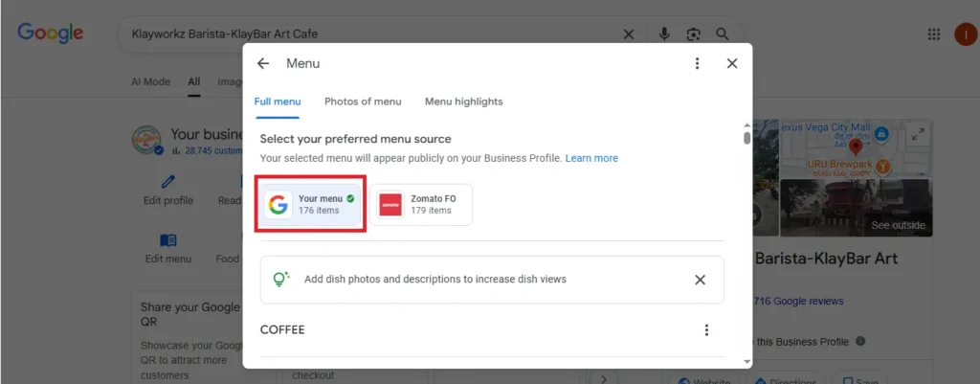Screen dimensions: 980x384
Task: Click the Google logo
Action: [x=50, y=34]
